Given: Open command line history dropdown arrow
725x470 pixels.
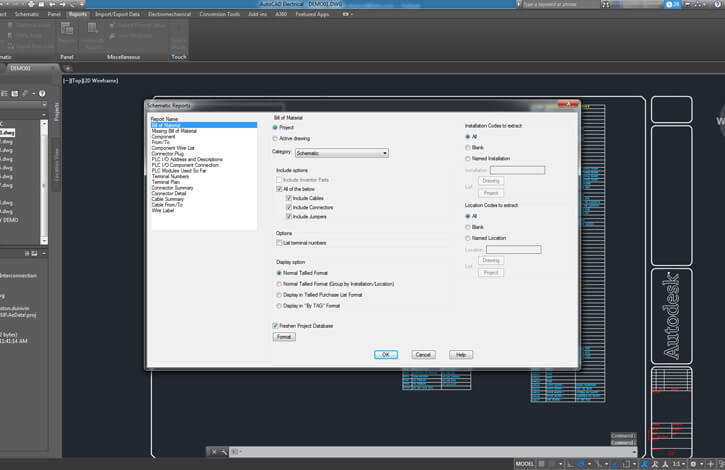Looking at the screenshot, I should pos(634,452).
